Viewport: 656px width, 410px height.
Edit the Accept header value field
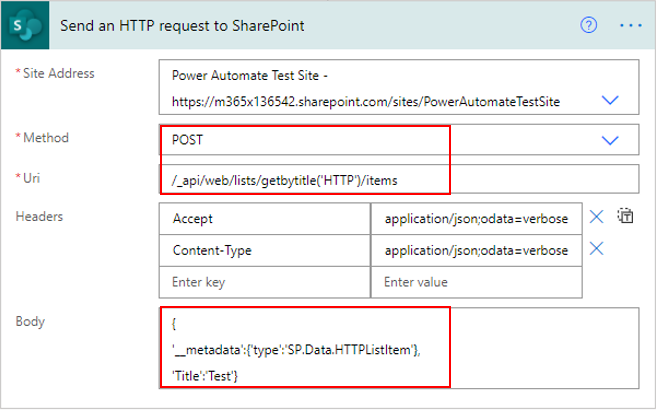477,219
